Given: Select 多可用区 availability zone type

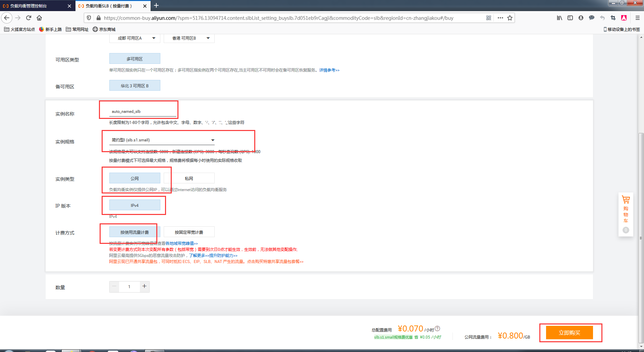Looking at the screenshot, I should point(135,58).
